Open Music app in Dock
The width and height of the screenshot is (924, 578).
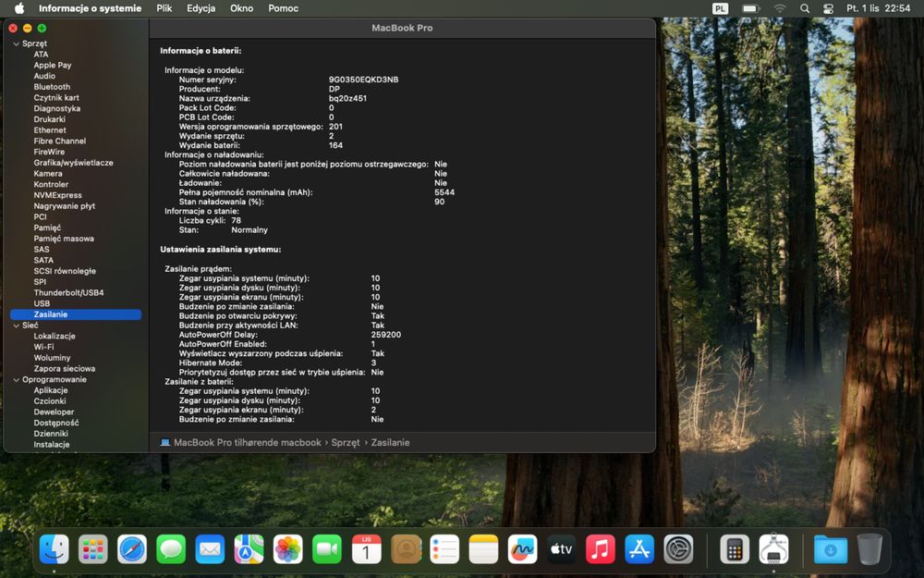601,549
